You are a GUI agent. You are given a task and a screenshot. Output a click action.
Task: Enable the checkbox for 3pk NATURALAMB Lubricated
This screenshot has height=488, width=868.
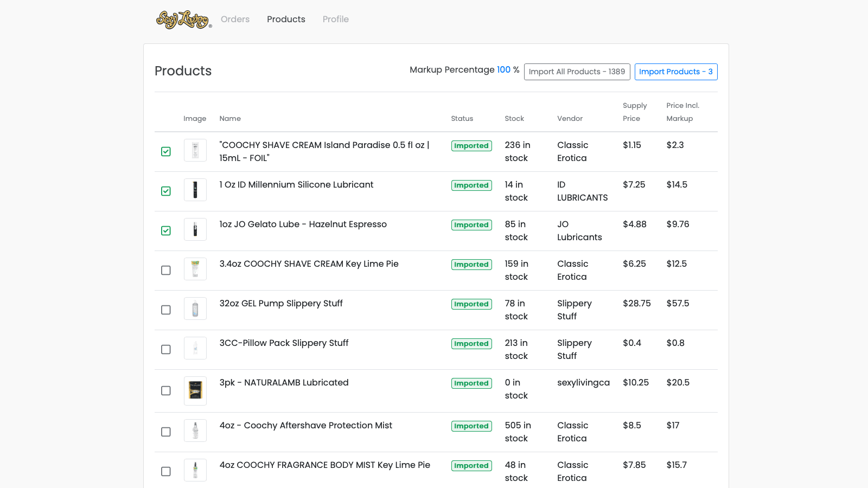pyautogui.click(x=165, y=390)
